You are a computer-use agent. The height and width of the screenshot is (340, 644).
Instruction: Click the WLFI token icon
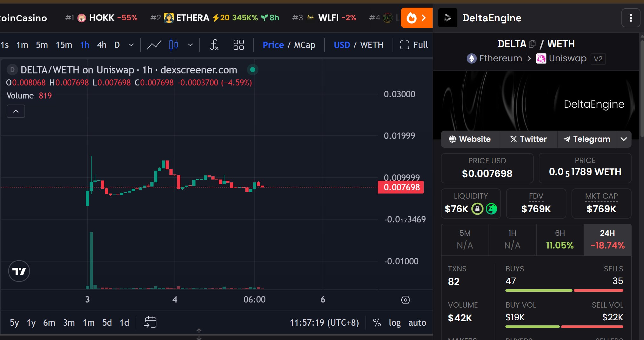[311, 17]
